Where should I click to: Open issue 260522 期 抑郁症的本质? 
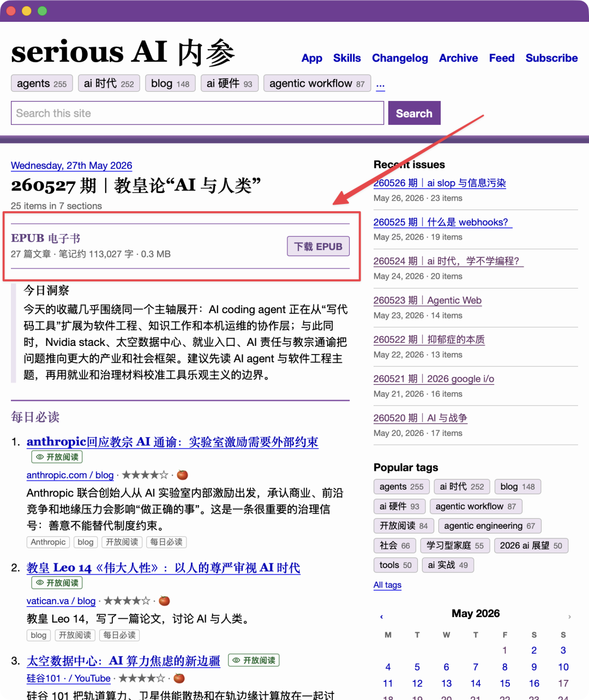tap(429, 339)
